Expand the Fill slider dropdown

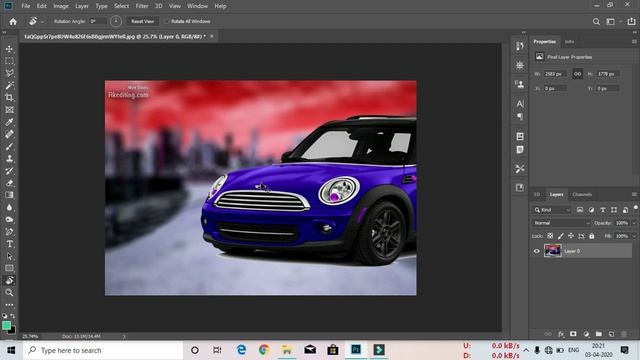[x=634, y=236]
